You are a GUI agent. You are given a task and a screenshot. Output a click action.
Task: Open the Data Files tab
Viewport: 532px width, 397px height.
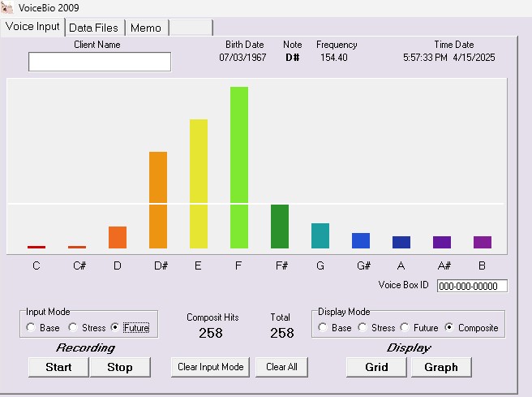tap(93, 28)
